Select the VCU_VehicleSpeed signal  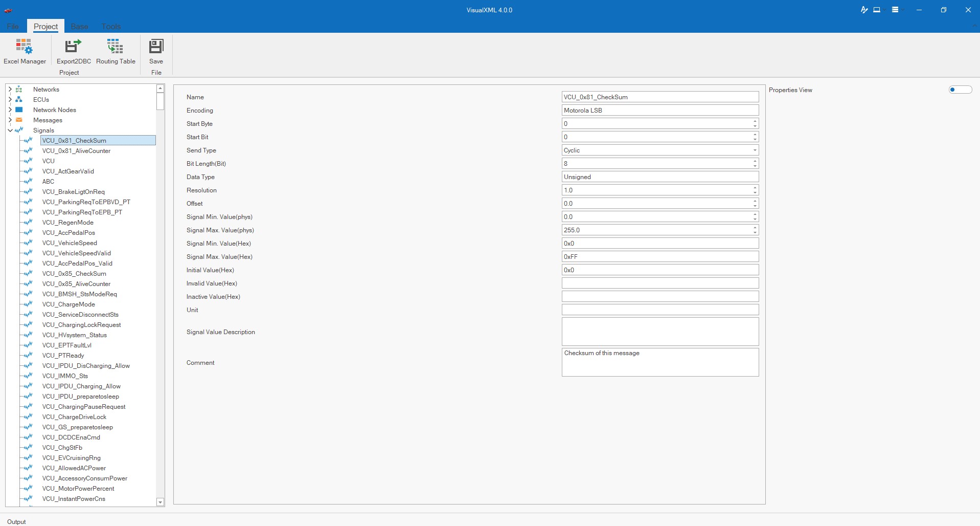coord(70,243)
